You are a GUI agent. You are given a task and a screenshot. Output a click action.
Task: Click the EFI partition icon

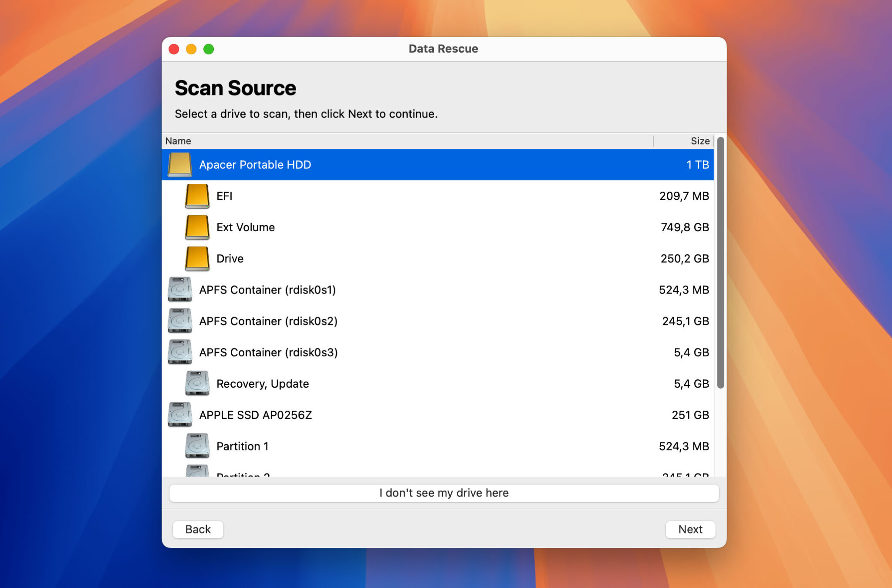(x=196, y=196)
